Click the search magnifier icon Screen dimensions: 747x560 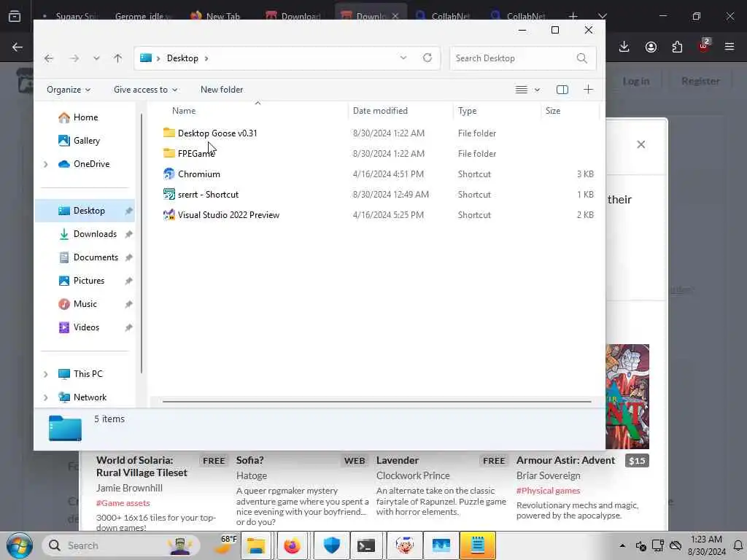click(x=581, y=58)
